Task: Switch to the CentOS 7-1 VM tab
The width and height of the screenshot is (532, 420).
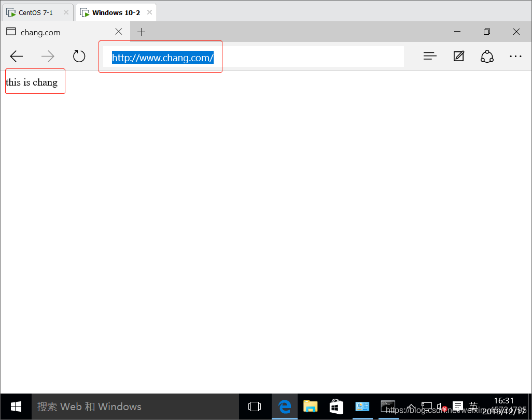Action: tap(38, 12)
